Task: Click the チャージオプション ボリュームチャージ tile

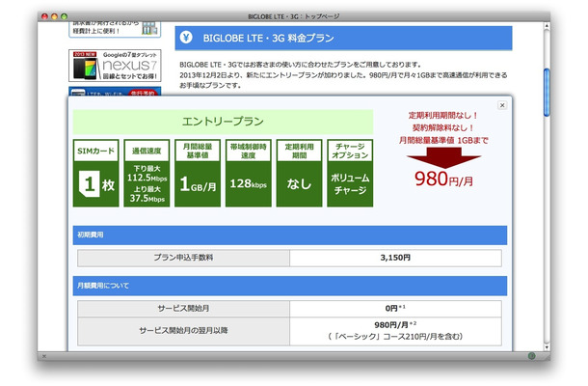Action: 350,173
